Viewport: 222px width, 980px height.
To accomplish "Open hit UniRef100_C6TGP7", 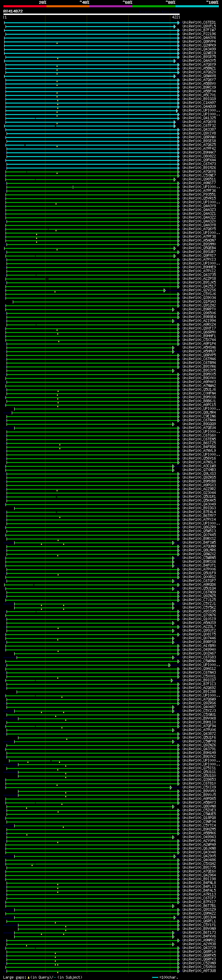I will [199, 581].
